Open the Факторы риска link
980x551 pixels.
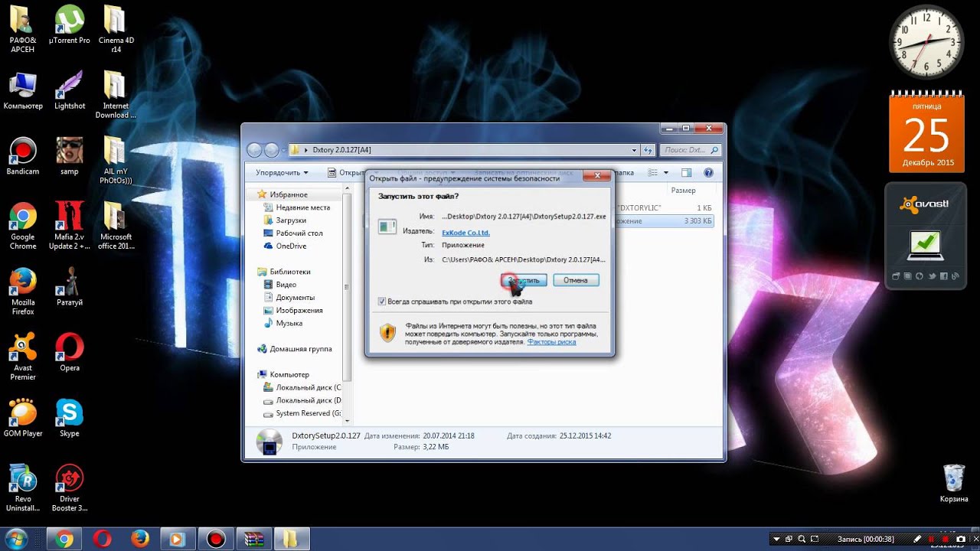point(551,342)
